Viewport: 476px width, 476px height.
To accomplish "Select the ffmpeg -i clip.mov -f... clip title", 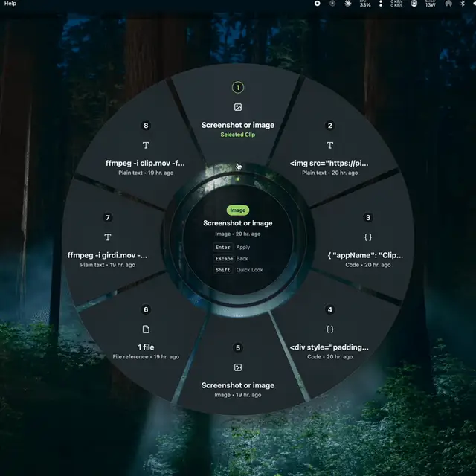I will coord(145,163).
